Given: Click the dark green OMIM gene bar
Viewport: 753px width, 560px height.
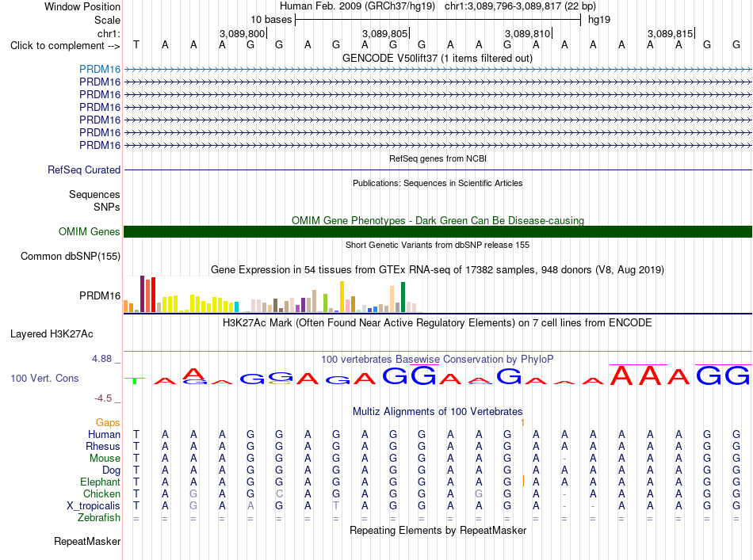Looking at the screenshot, I should pos(438,232).
